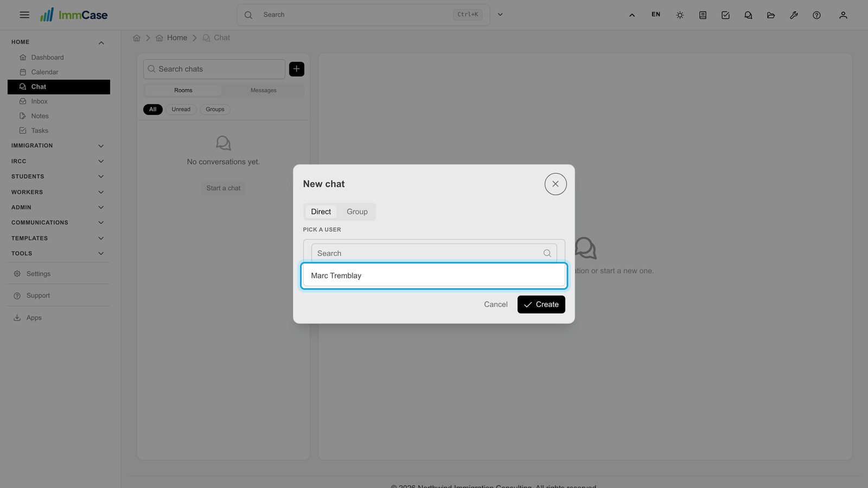Open the chat bubbles icon in top bar

click(x=748, y=15)
